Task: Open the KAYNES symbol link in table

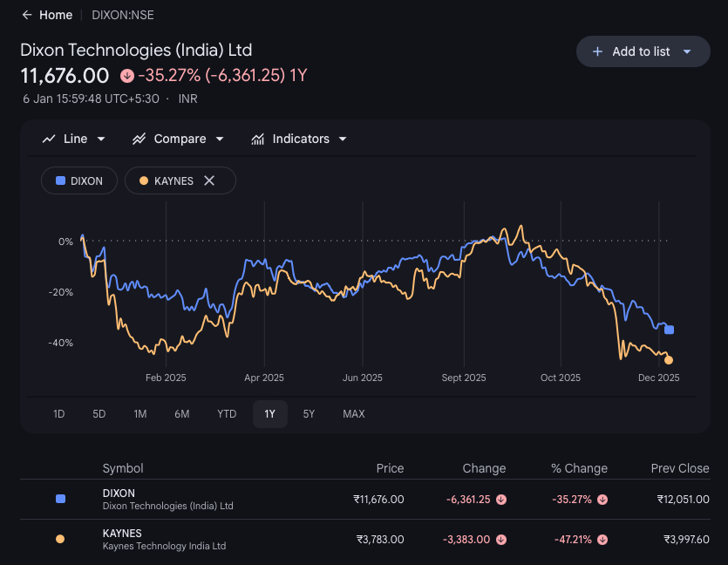Action: (x=122, y=533)
